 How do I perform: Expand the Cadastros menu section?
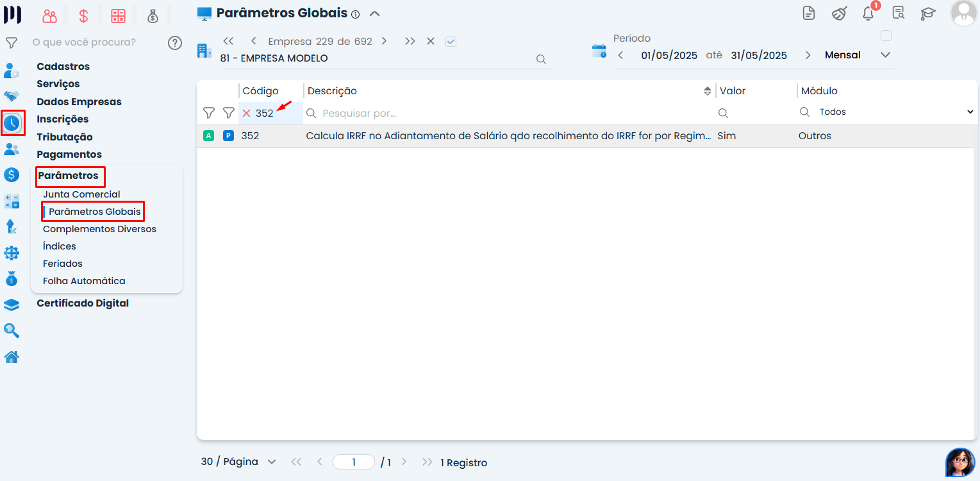tap(63, 67)
